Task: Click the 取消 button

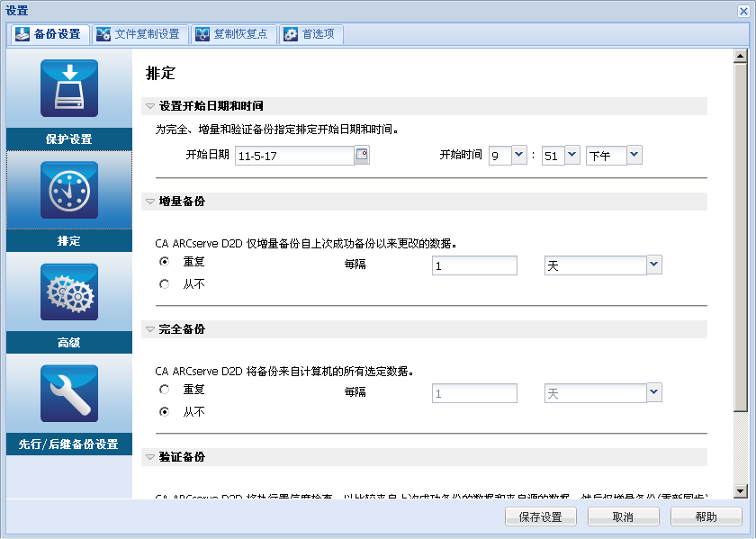Action: [623, 517]
